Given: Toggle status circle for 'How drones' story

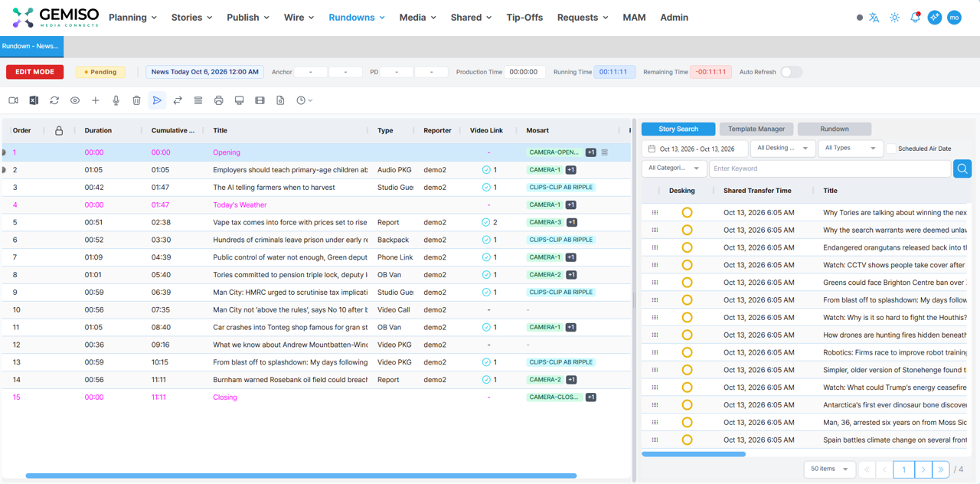Looking at the screenshot, I should [x=687, y=335].
